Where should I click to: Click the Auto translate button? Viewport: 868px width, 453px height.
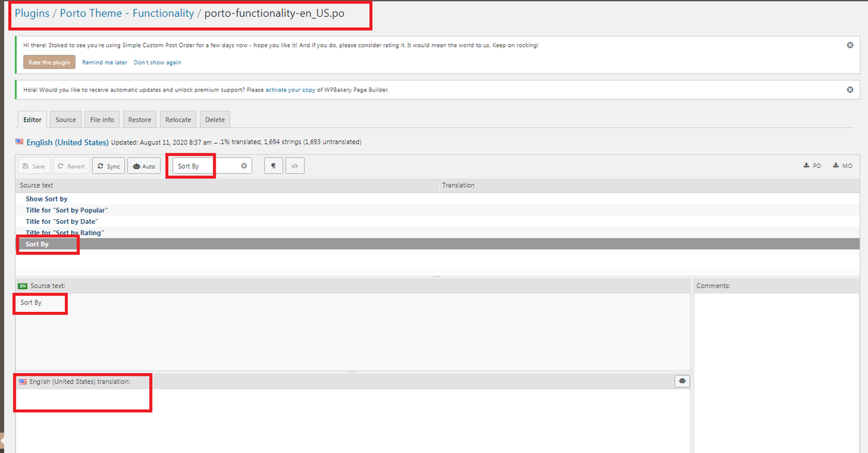[144, 166]
